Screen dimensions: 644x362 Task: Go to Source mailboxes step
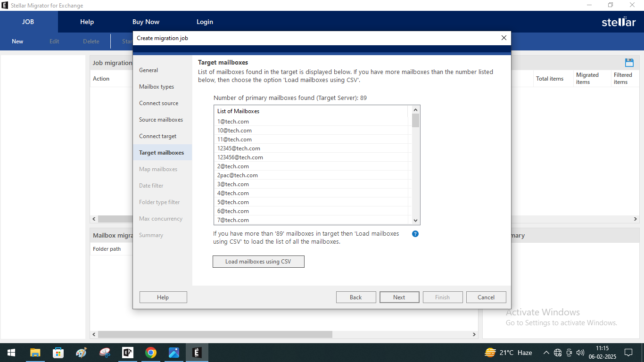point(161,120)
